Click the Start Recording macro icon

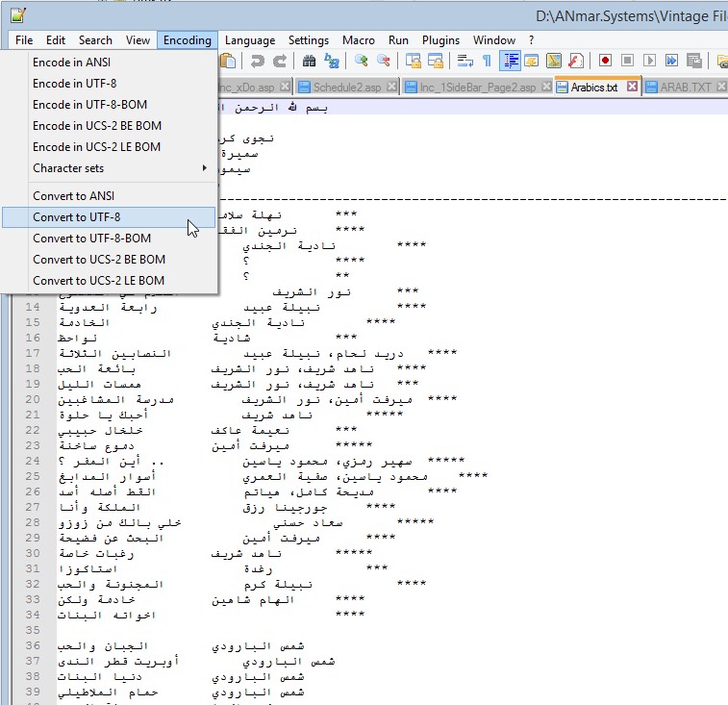click(x=606, y=61)
